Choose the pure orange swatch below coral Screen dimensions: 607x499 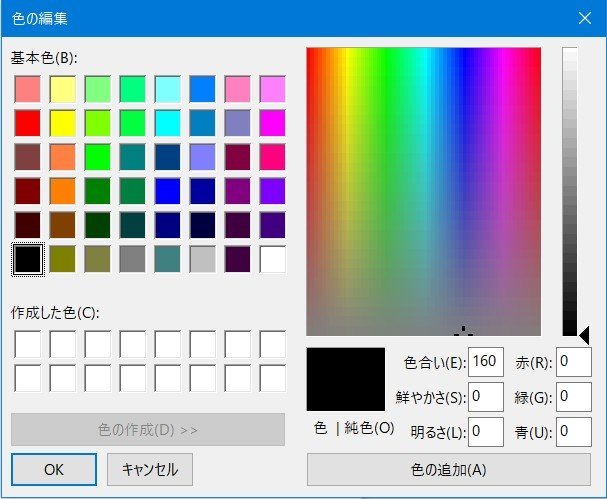tap(62, 191)
